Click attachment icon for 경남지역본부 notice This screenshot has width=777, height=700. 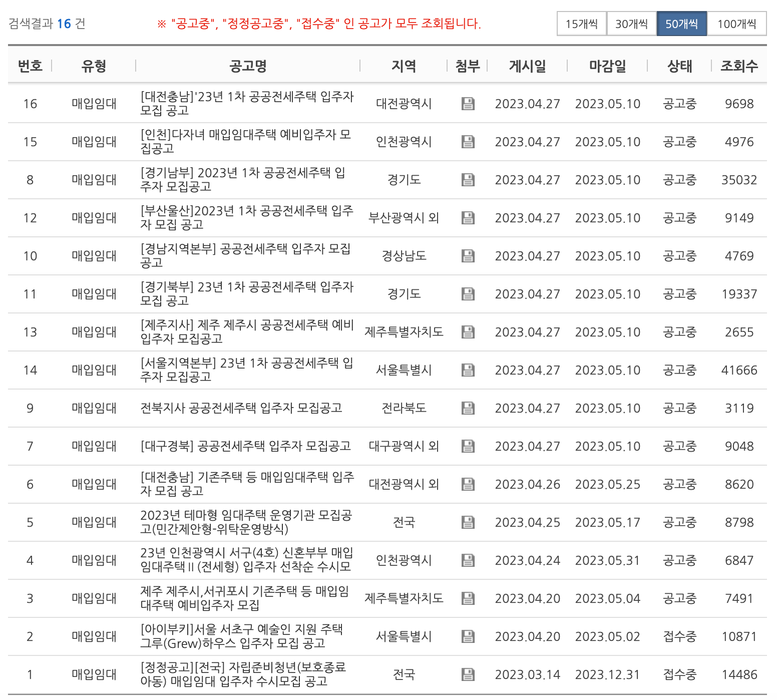click(468, 256)
